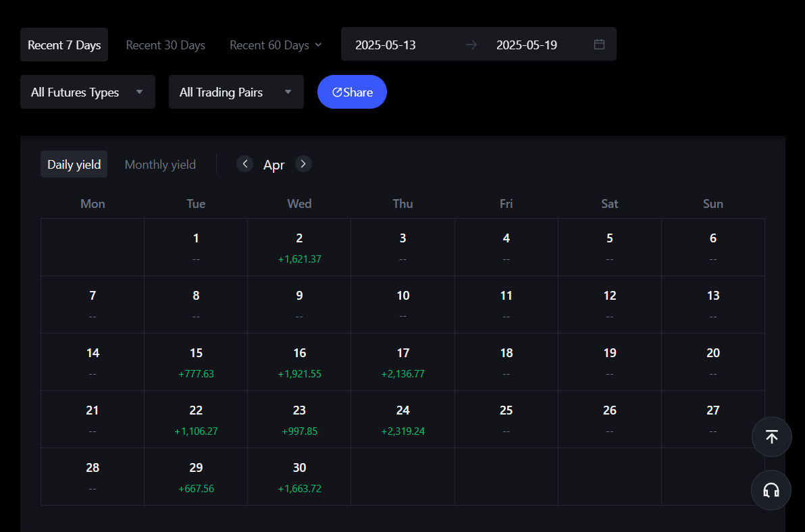The image size is (805, 532).
Task: Click the Apr month label
Action: [274, 165]
